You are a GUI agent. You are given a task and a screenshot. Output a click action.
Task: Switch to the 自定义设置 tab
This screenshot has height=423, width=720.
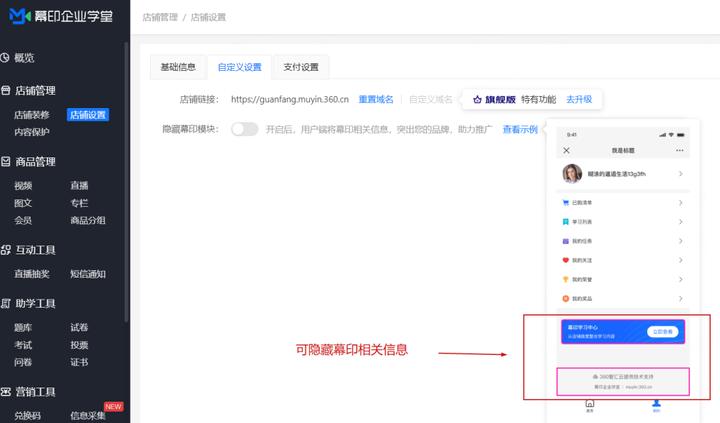click(239, 67)
